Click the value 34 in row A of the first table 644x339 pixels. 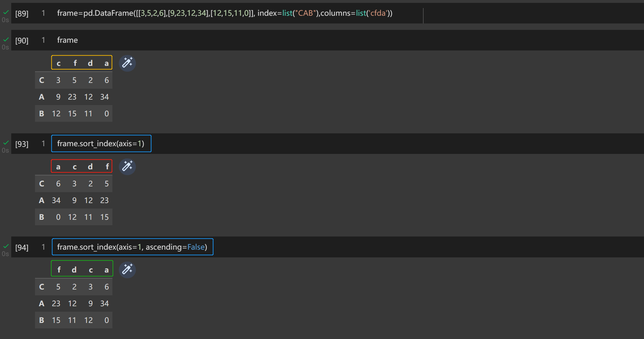pyautogui.click(x=104, y=97)
